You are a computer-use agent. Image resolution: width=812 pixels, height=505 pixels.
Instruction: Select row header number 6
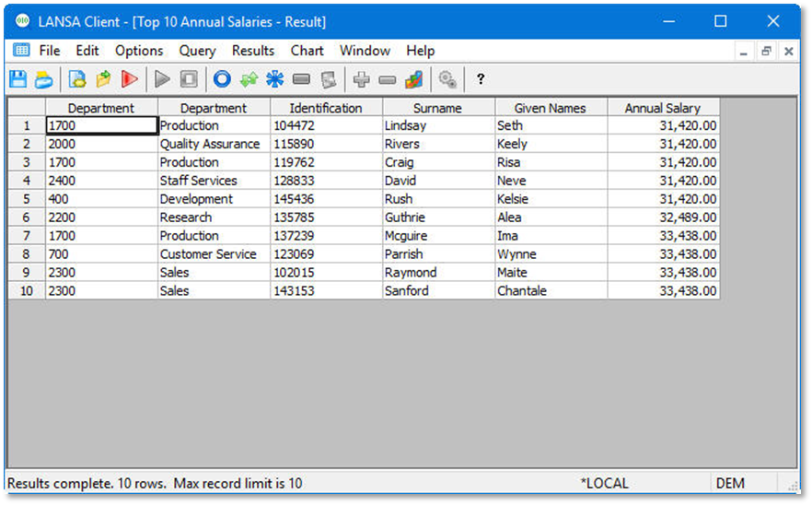[27, 217]
